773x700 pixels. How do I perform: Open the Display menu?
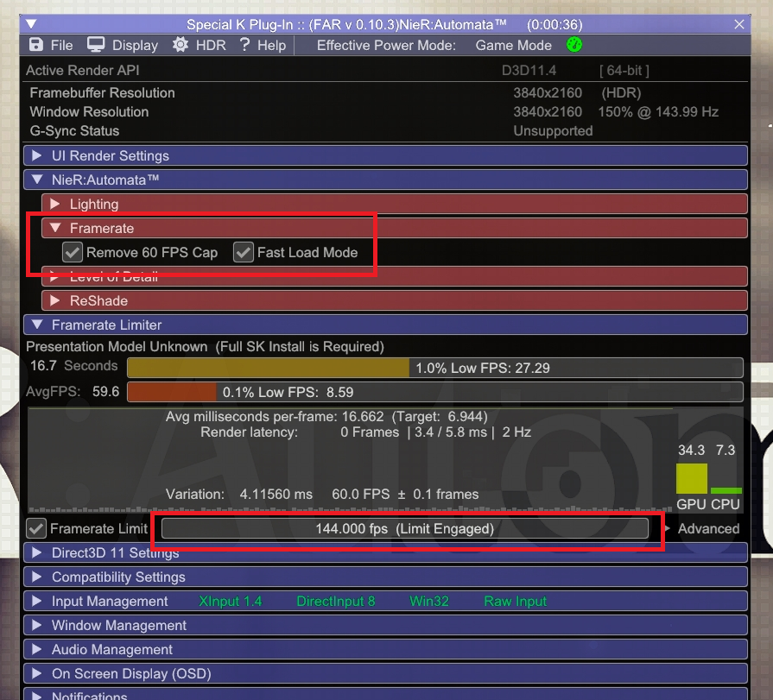point(135,46)
